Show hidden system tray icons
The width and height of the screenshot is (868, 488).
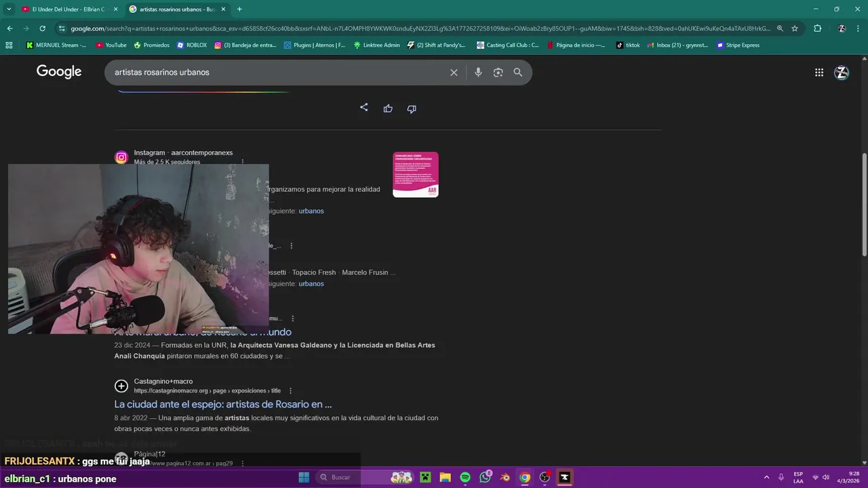click(766, 477)
